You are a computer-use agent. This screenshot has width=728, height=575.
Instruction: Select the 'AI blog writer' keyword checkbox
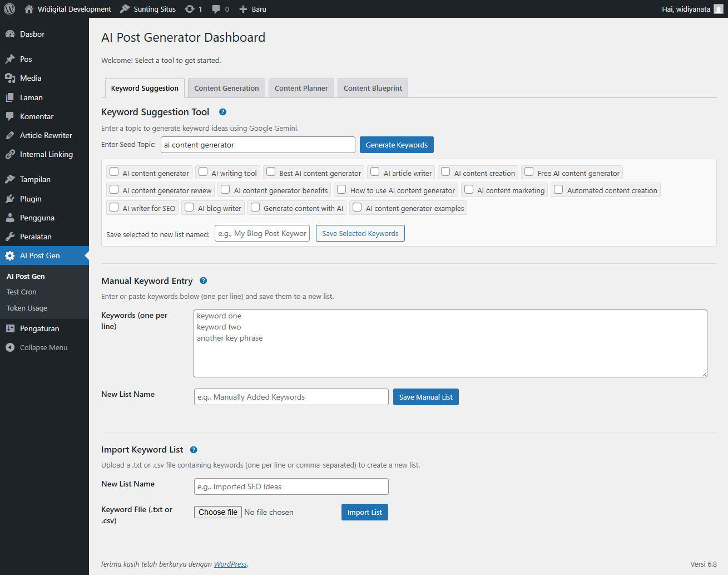[190, 207]
